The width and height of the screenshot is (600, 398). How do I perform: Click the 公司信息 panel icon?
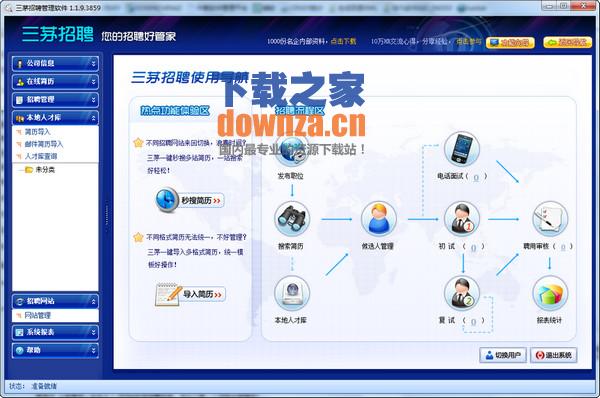coord(20,64)
